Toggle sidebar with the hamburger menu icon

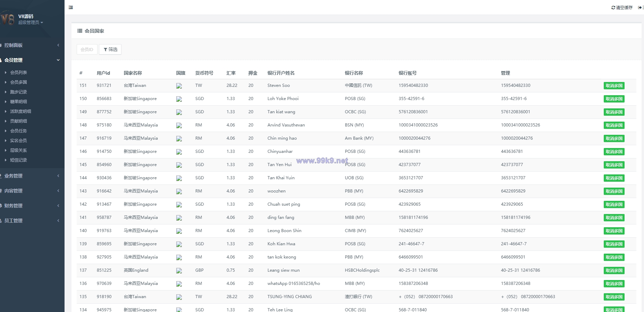(x=71, y=7)
